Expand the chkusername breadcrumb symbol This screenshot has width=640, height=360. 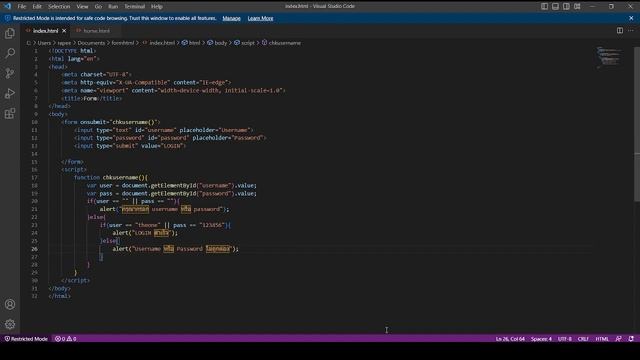(x=285, y=43)
